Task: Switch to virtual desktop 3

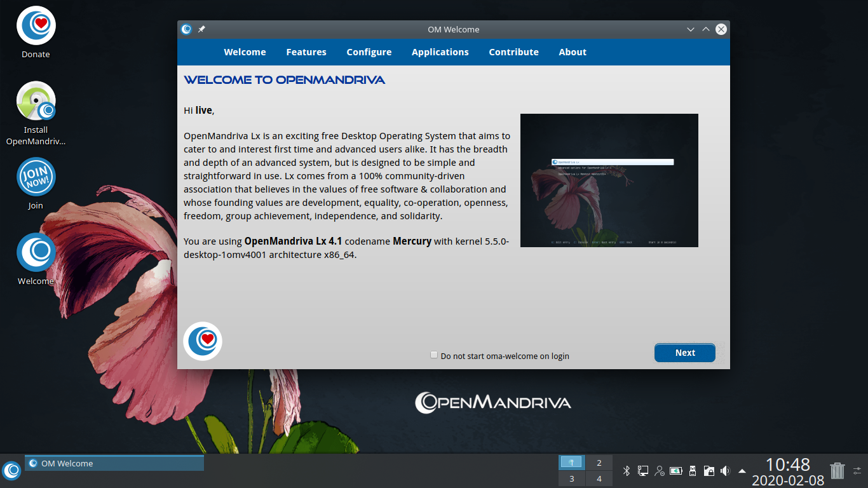Action: (572, 478)
